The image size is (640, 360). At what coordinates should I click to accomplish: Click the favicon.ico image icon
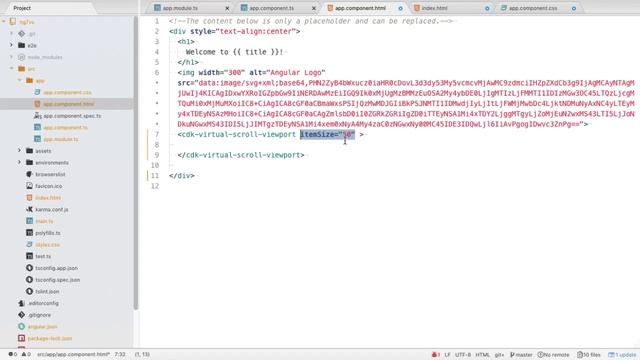29,186
